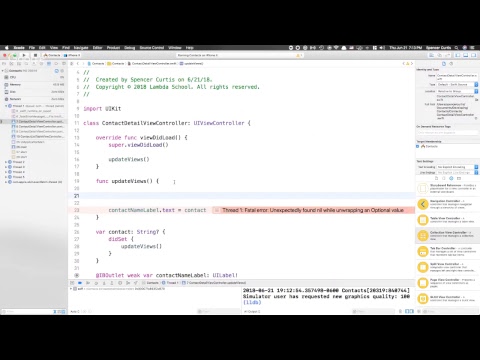
Task: Expand Thread 5 in the debug navigator
Action: point(6,177)
